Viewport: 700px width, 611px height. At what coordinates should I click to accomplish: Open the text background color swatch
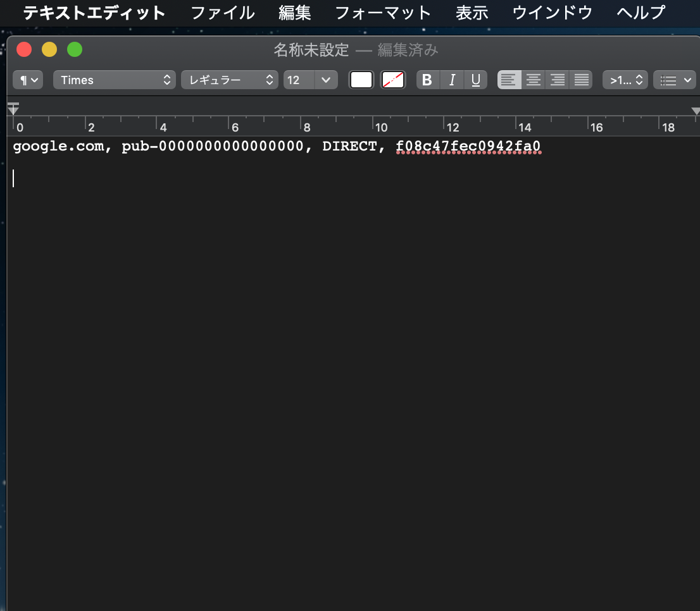coord(393,80)
